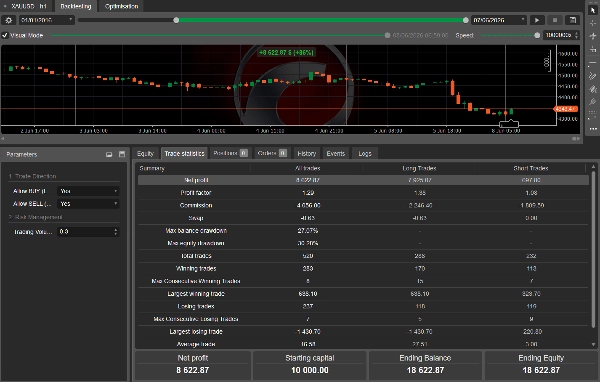Click the orange current price label
This screenshot has width=600, height=382.
coord(566,109)
